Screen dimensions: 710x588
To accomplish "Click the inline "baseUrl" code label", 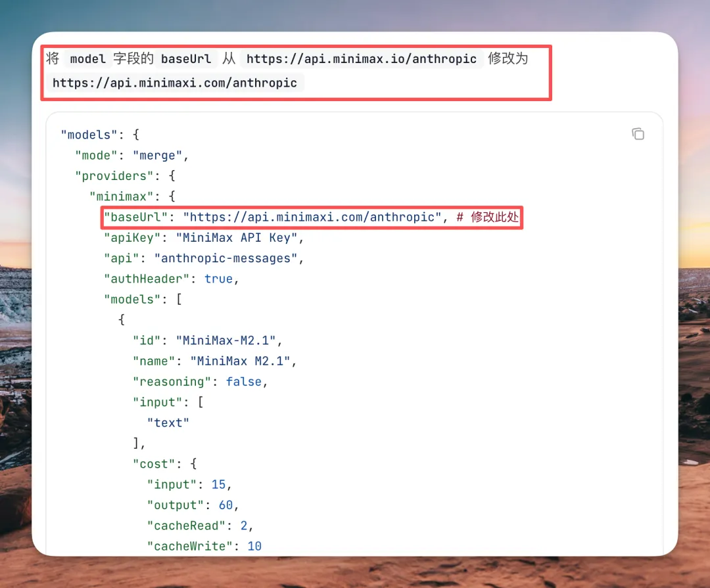I will click(x=186, y=59).
